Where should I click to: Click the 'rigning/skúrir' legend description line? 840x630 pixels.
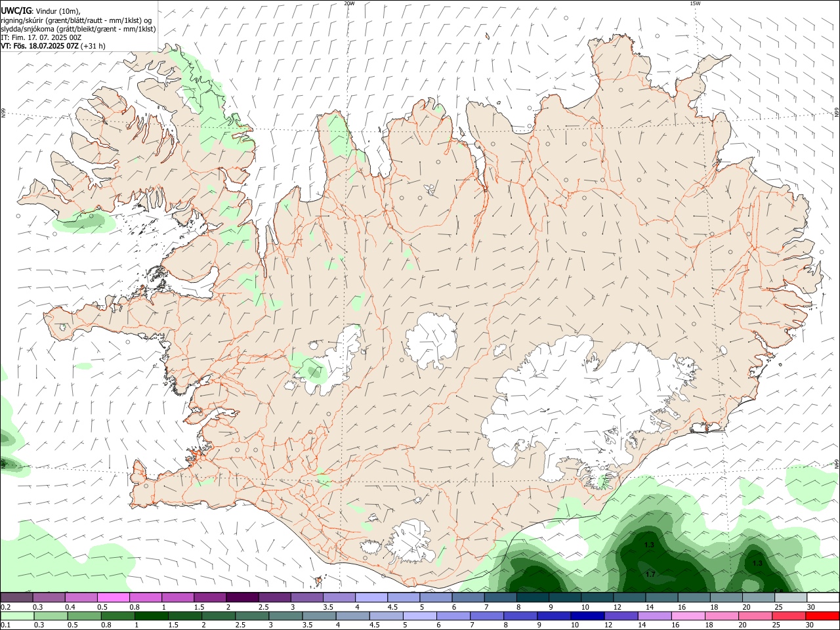pos(76,20)
